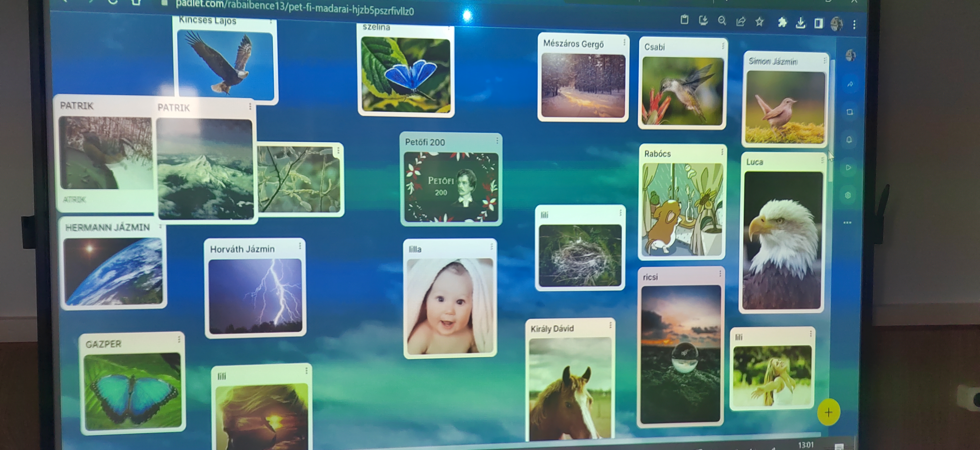Start slideshow with the sidebar play icon

coord(848,167)
